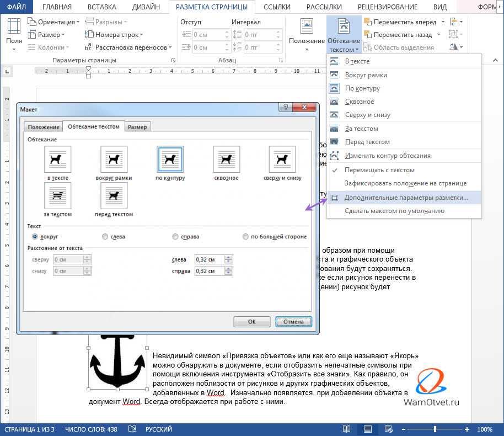Open the Align objects icon
The image size is (504, 436).
click(457, 22)
